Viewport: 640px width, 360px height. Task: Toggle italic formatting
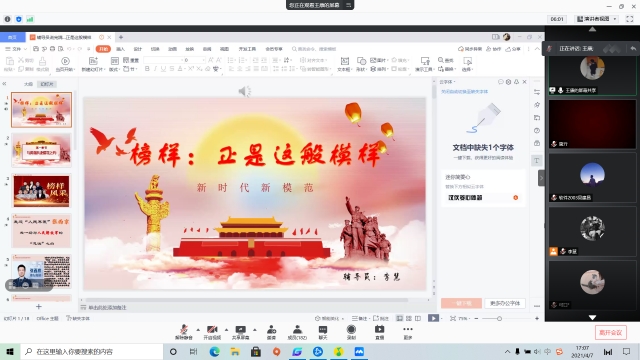155,69
